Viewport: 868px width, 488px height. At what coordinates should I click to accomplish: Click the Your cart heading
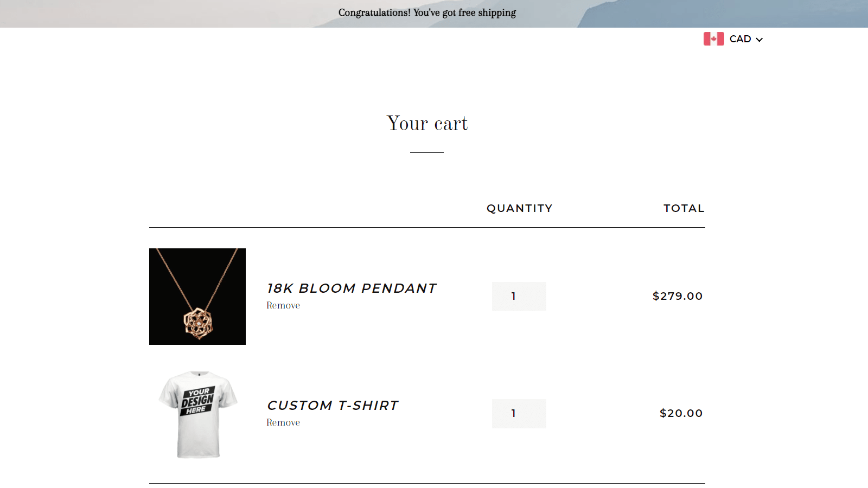point(426,124)
